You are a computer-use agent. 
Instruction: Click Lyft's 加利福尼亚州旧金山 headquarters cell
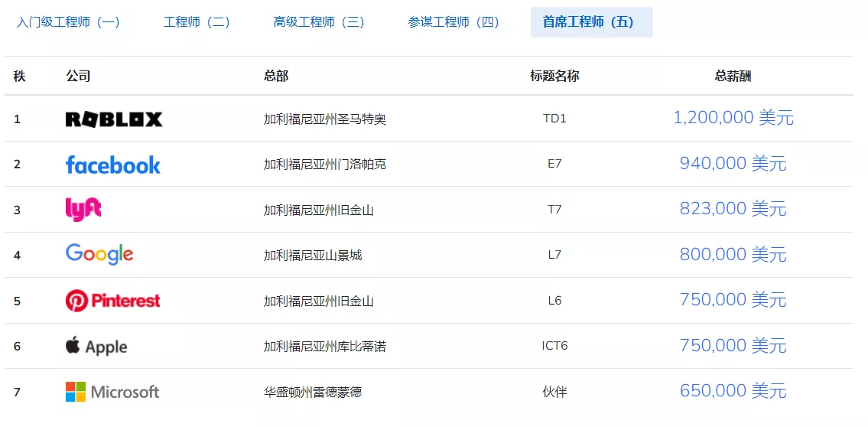click(319, 210)
